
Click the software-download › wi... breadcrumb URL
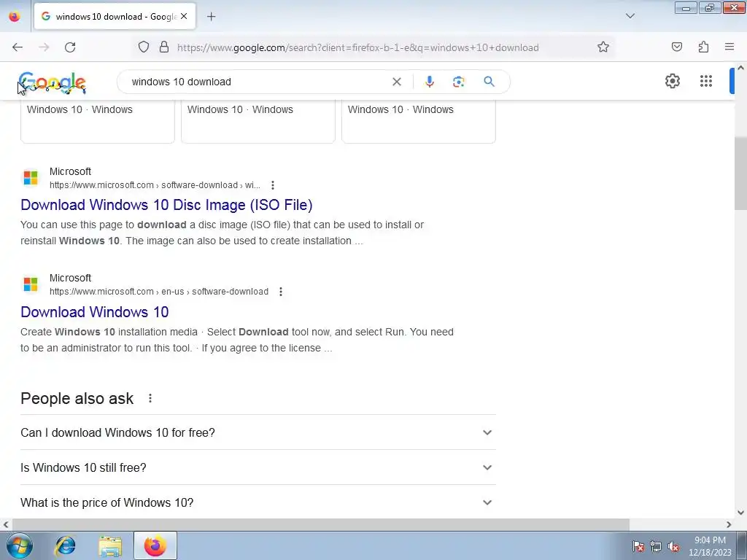coord(155,184)
